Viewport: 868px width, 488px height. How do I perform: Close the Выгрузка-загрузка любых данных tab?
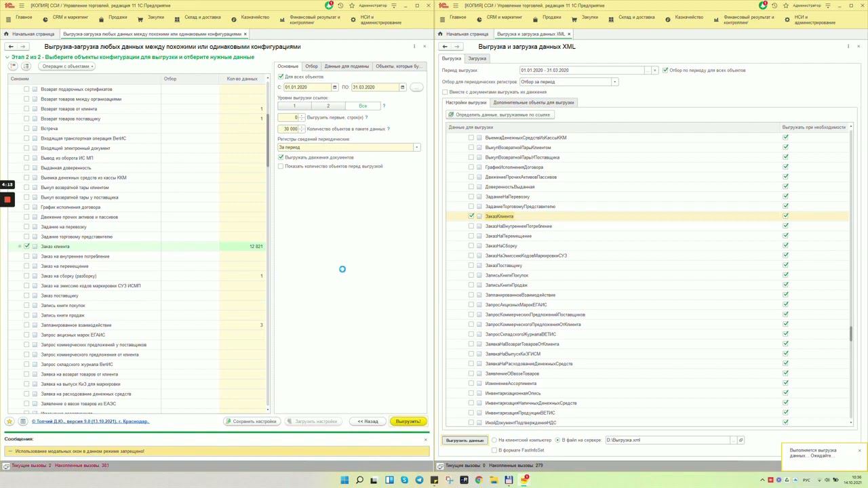[x=245, y=34]
